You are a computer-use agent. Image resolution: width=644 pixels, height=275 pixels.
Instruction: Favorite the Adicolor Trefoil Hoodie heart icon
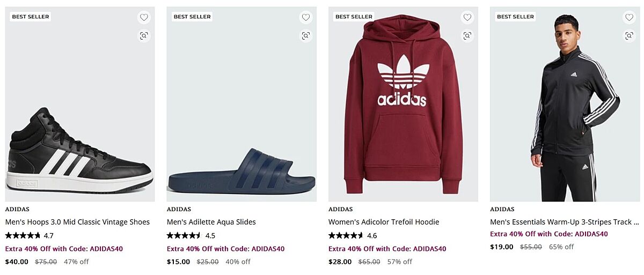point(467,17)
